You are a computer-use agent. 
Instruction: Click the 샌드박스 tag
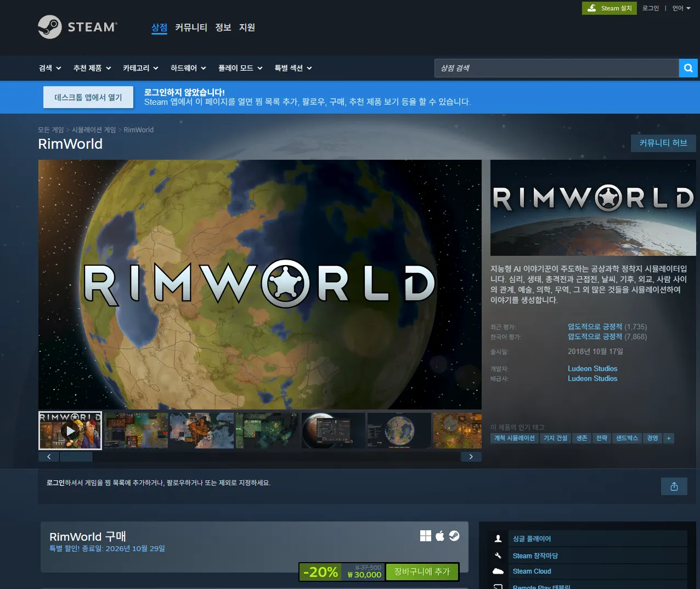(x=627, y=438)
